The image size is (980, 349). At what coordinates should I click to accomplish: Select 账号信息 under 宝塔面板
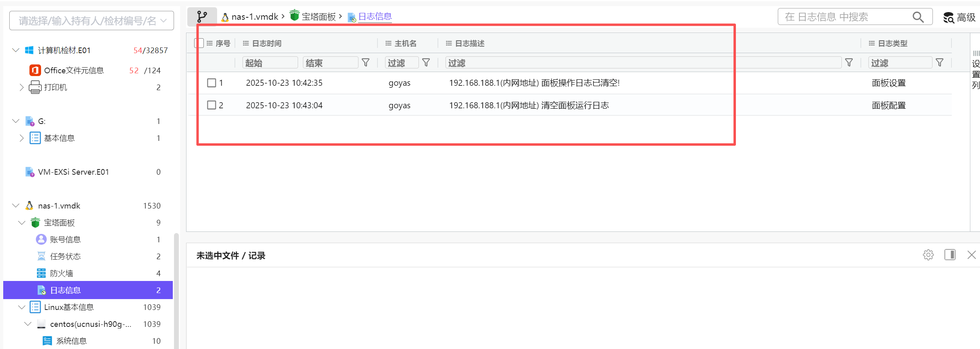point(65,240)
